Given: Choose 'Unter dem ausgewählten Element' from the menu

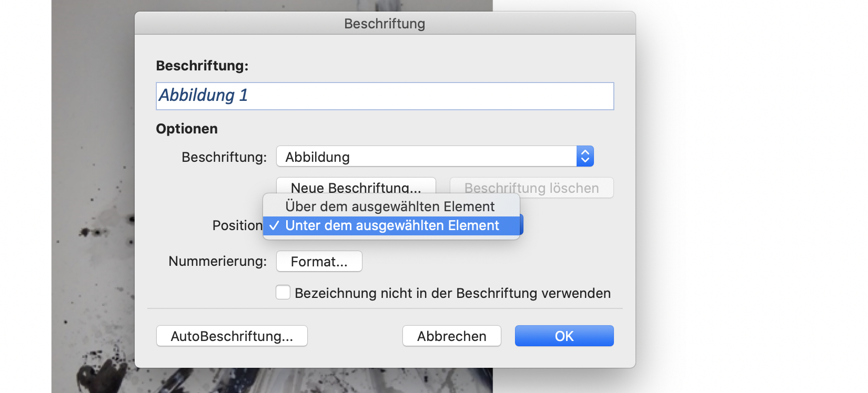Looking at the screenshot, I should coord(391,225).
